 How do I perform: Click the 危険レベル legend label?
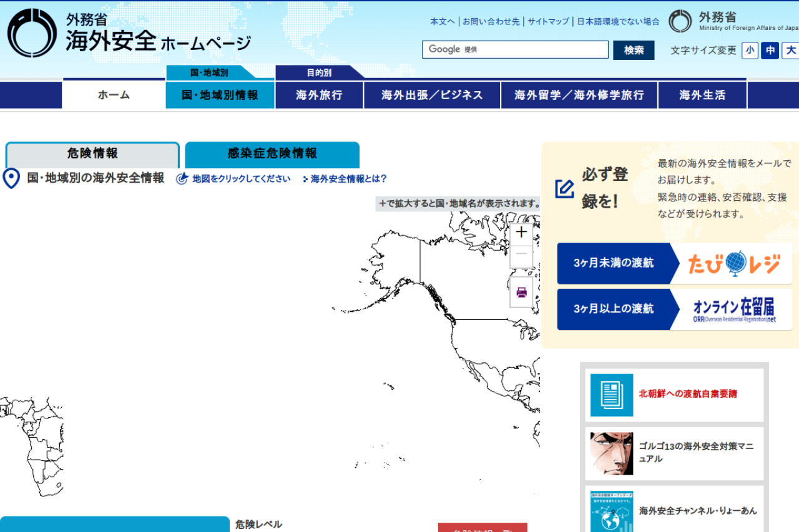point(258,525)
